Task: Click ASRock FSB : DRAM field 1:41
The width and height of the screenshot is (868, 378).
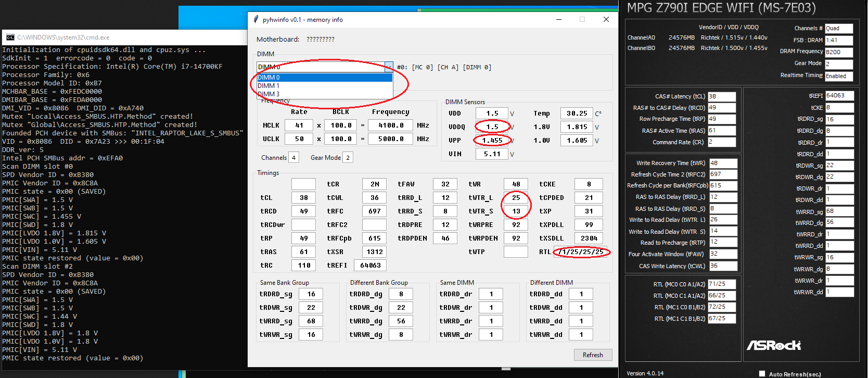Action: (x=839, y=41)
